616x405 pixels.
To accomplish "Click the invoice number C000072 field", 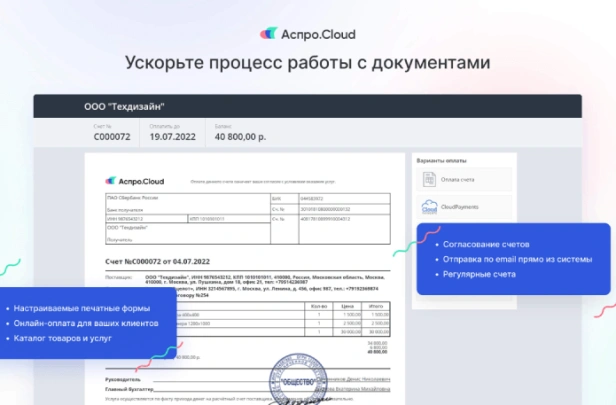I will pos(113,139).
